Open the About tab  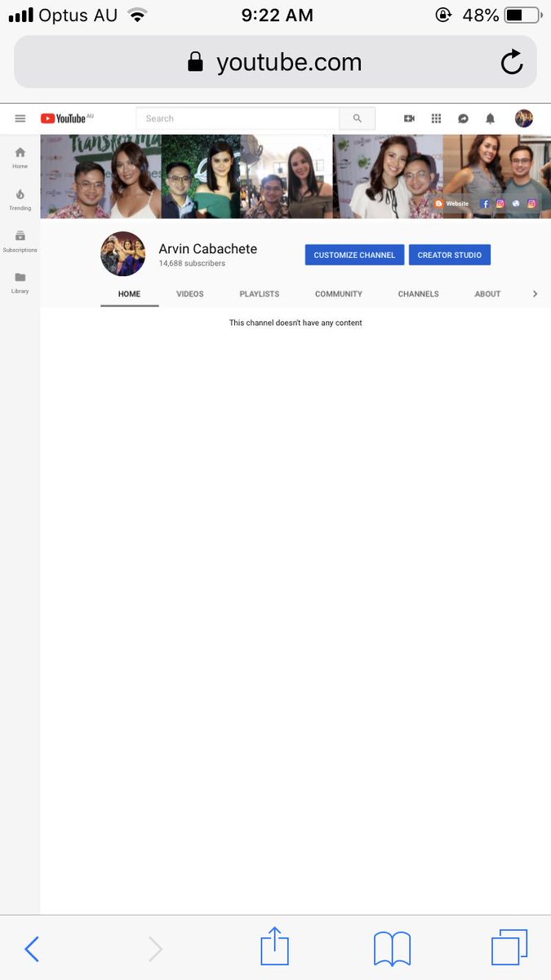tap(487, 294)
